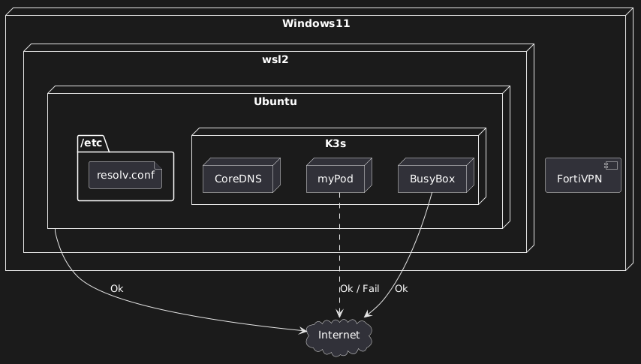The image size is (641, 364).
Task: Click the myPod node box
Action: pyautogui.click(x=337, y=179)
